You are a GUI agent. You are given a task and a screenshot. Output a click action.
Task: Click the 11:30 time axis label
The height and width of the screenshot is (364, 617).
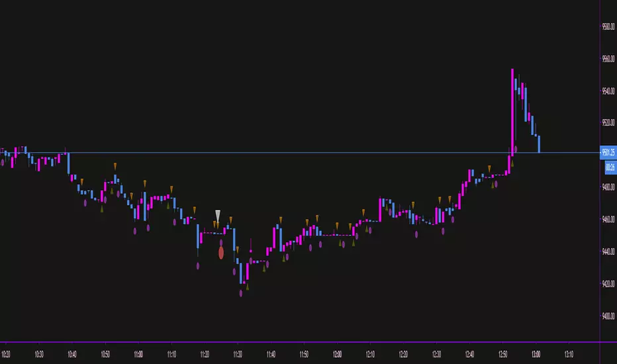click(238, 354)
